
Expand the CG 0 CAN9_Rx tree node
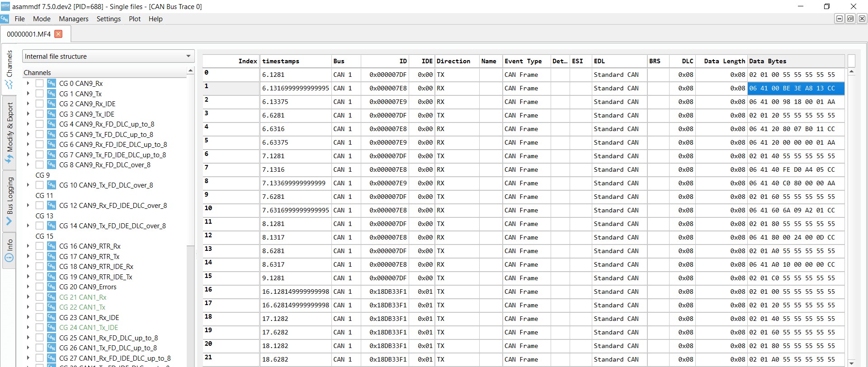(28, 84)
